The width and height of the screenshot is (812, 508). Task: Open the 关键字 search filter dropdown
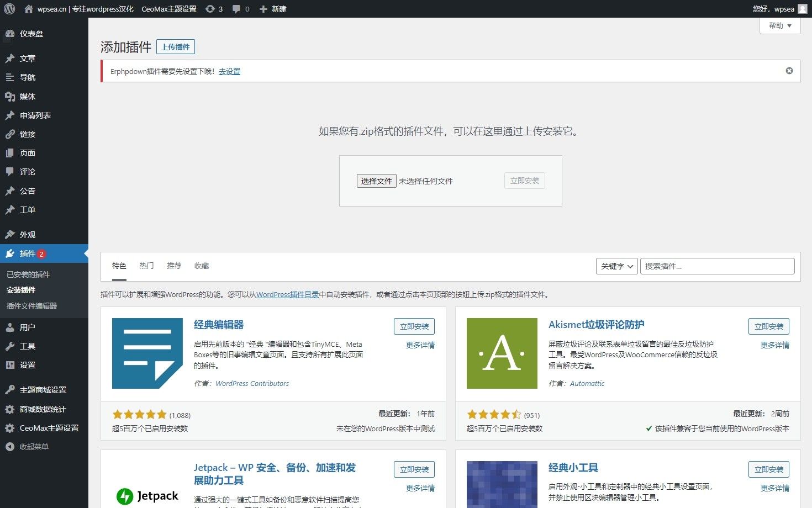click(x=616, y=266)
